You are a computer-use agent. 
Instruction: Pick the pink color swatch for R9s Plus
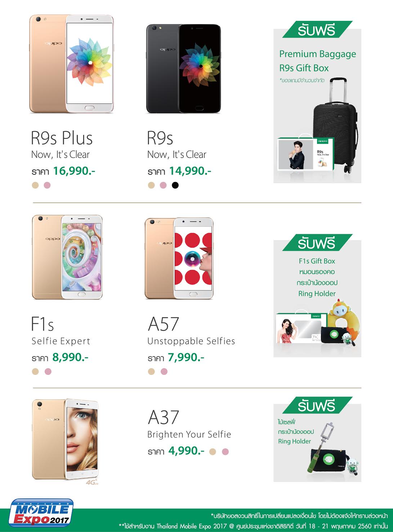pos(47,185)
